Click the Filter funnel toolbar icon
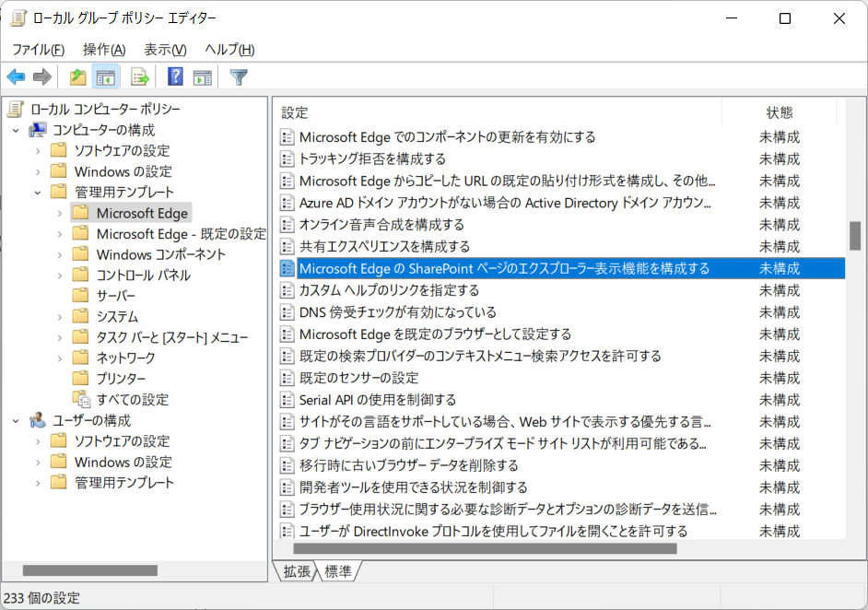The height and width of the screenshot is (610, 868). (x=239, y=76)
